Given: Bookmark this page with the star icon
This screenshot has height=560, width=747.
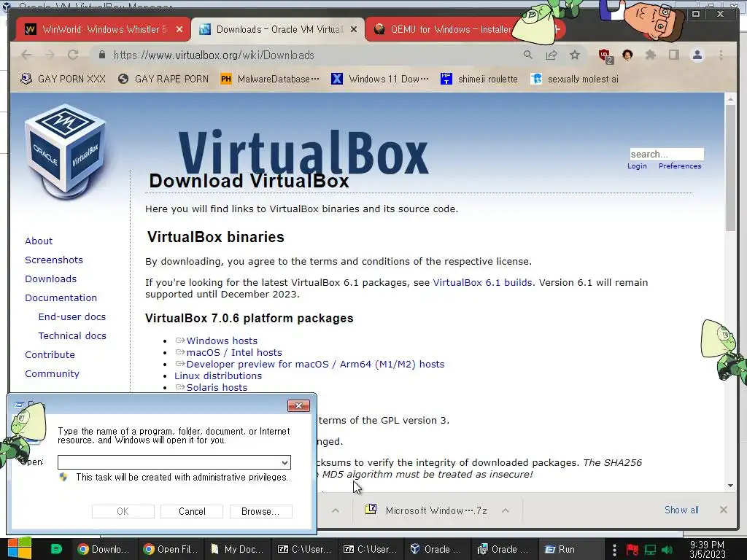Looking at the screenshot, I should [575, 55].
